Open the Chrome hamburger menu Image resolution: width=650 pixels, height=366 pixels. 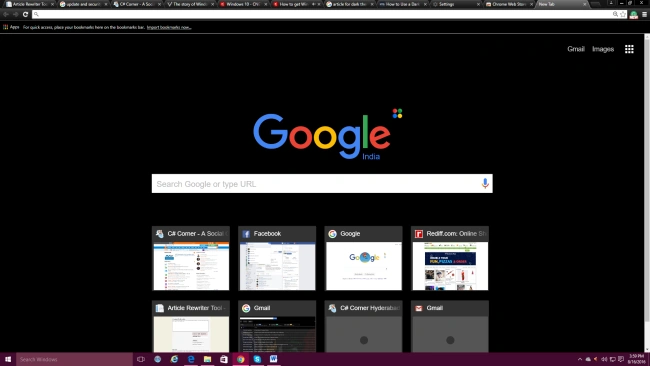645,15
